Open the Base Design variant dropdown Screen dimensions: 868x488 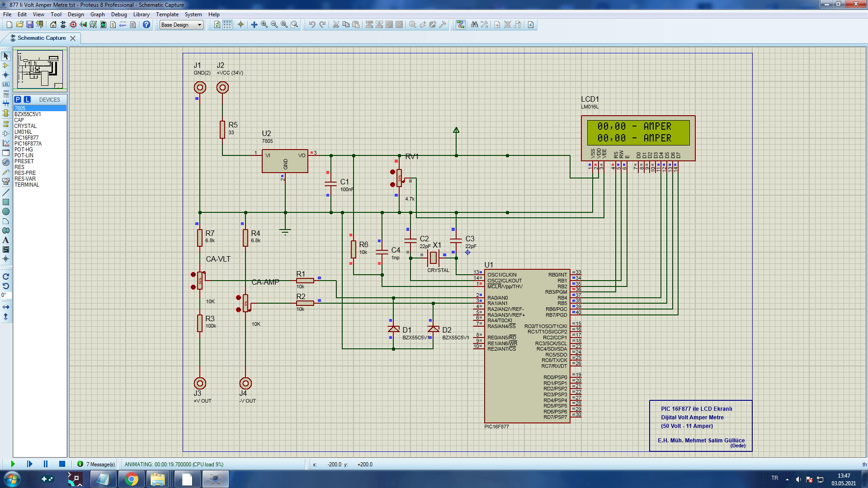tap(181, 25)
